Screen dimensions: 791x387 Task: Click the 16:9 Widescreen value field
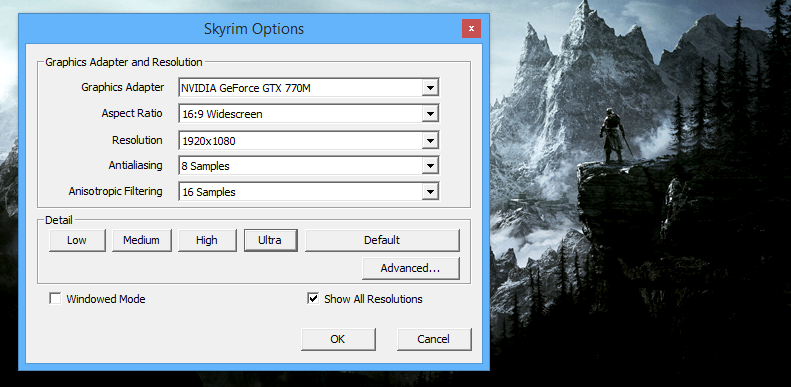click(309, 114)
